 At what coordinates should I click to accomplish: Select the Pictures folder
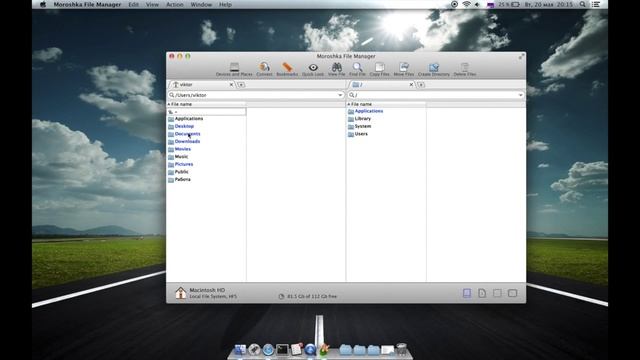[207, 164]
